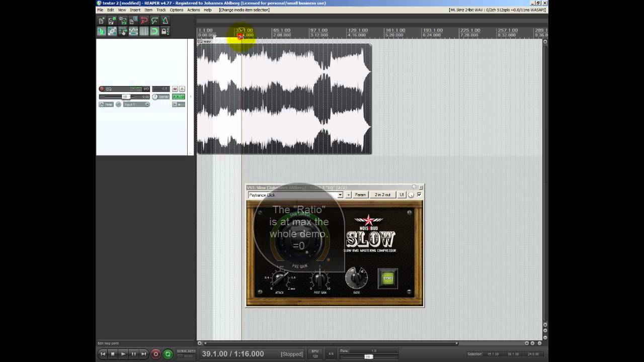Click the plus preset button in VST window
This screenshot has width=644, height=362.
[x=348, y=195]
